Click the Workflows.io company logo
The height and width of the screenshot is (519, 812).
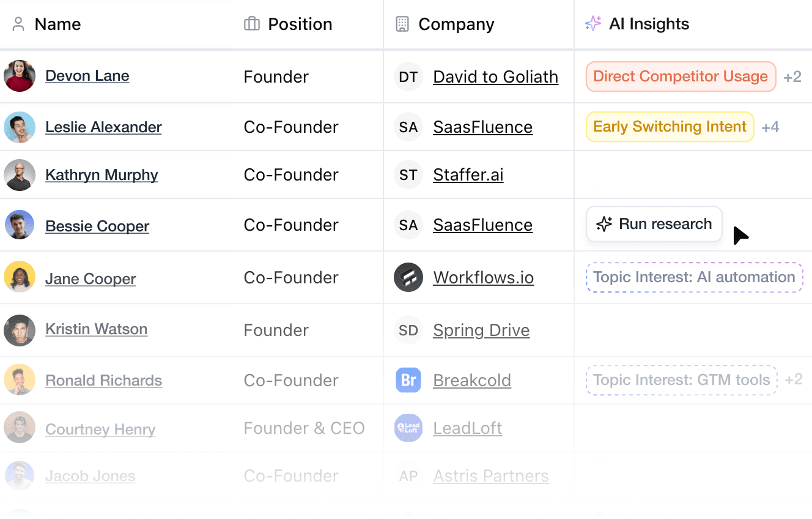click(408, 277)
